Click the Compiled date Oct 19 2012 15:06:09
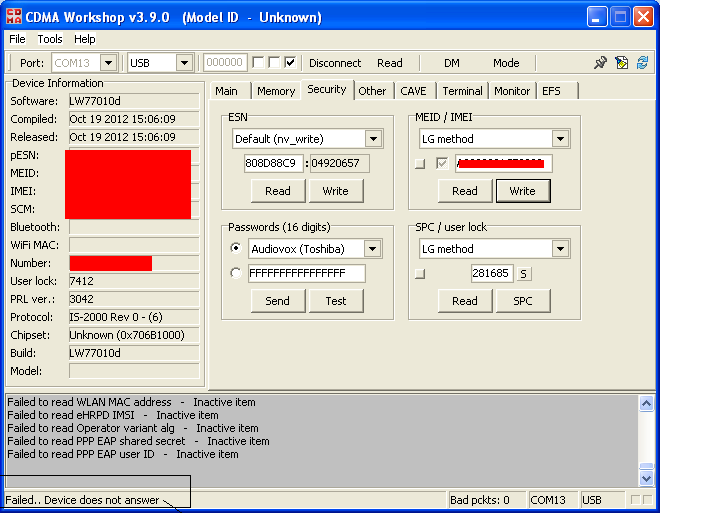 tap(134, 119)
